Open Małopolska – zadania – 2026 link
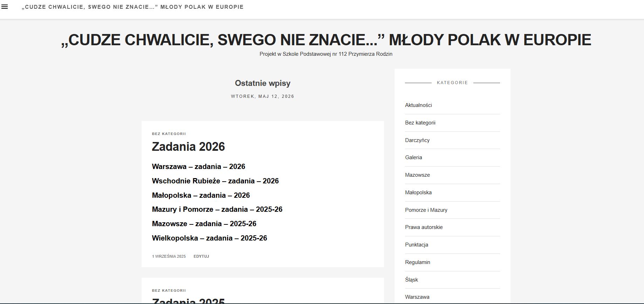This screenshot has width=644, height=304. [x=201, y=195]
